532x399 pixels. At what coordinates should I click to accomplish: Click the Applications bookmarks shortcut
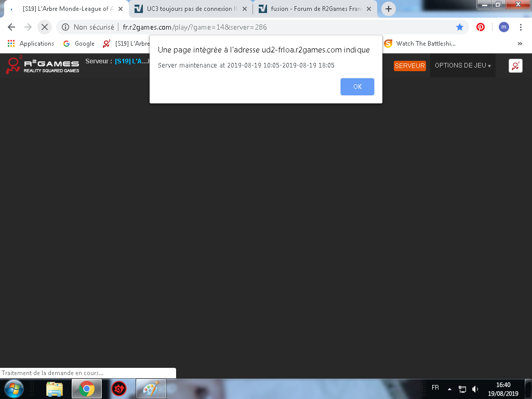click(31, 44)
